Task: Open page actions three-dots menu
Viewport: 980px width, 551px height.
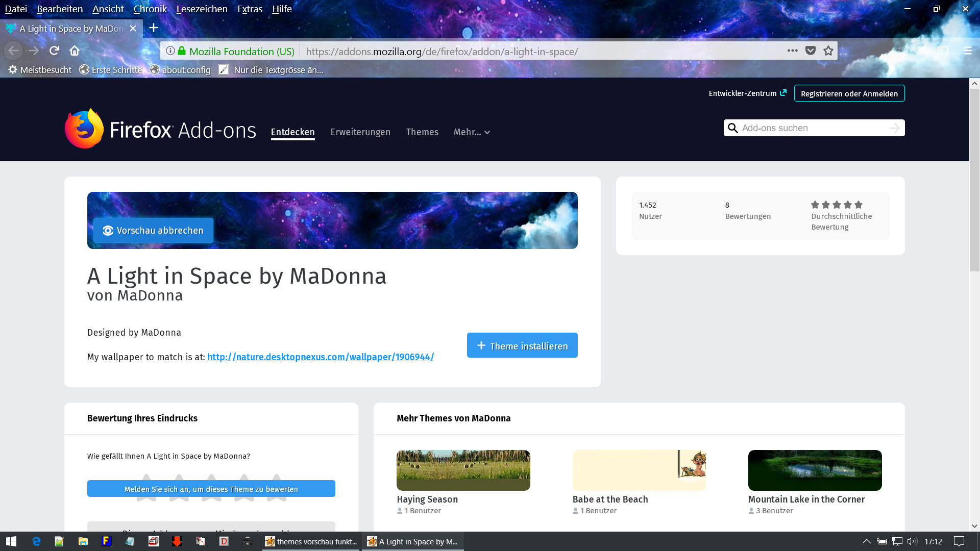Action: click(x=792, y=51)
